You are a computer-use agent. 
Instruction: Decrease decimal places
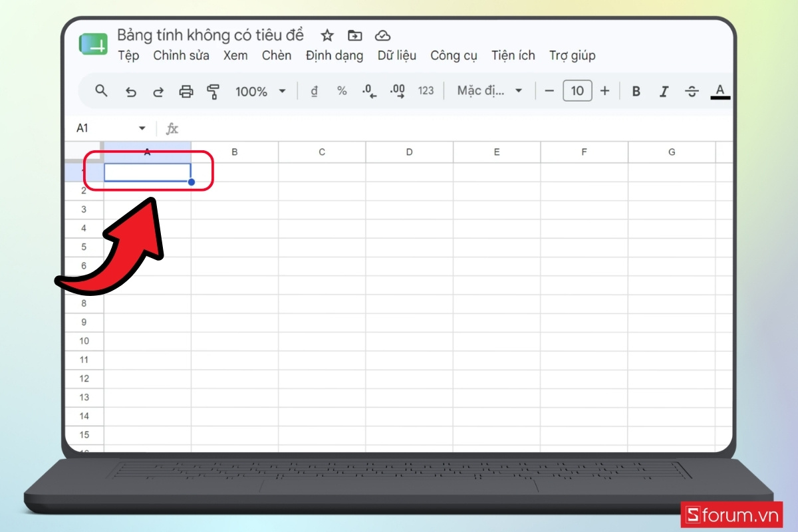pos(370,92)
